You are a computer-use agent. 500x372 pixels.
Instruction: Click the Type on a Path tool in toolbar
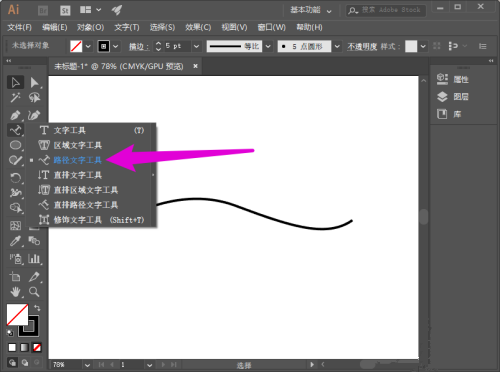(x=15, y=130)
